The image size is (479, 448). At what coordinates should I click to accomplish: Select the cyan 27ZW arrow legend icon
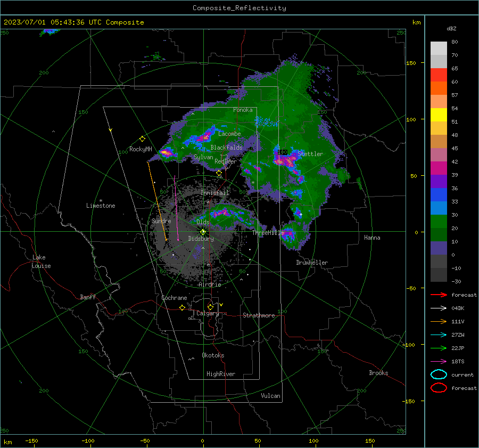(439, 335)
